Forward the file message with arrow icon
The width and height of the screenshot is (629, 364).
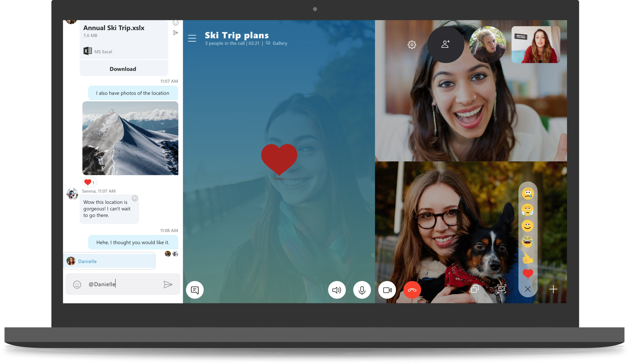(x=175, y=33)
